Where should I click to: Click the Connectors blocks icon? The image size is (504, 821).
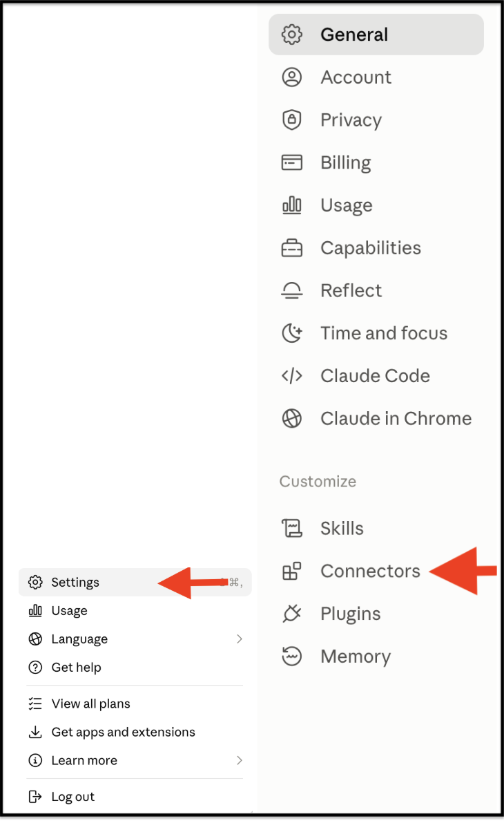coord(292,572)
